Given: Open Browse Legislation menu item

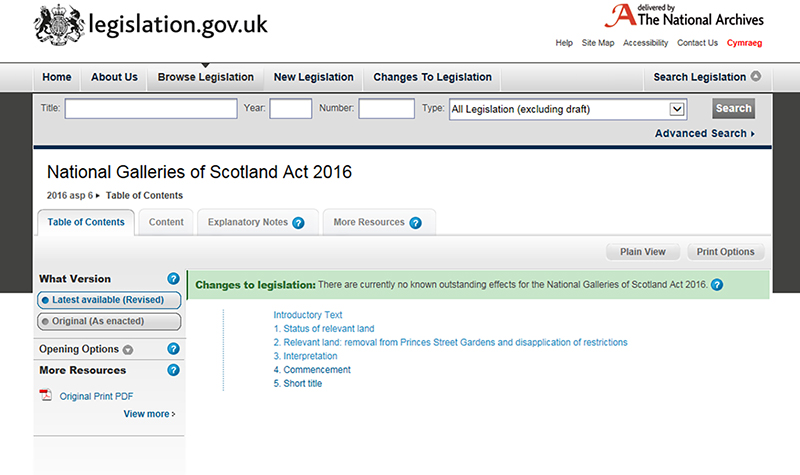Looking at the screenshot, I should coord(206,77).
